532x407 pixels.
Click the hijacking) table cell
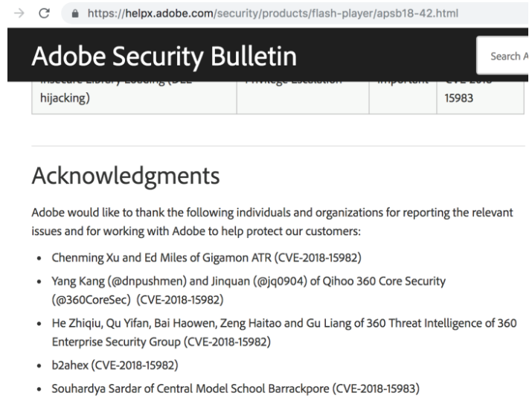coord(135,97)
